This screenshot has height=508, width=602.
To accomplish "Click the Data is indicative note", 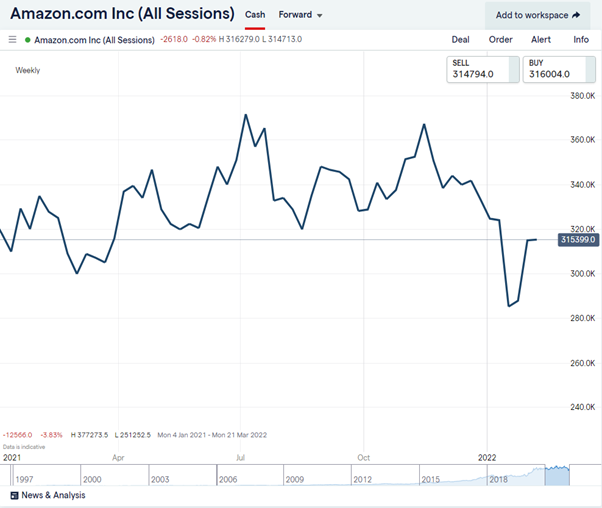I will click(x=24, y=447).
